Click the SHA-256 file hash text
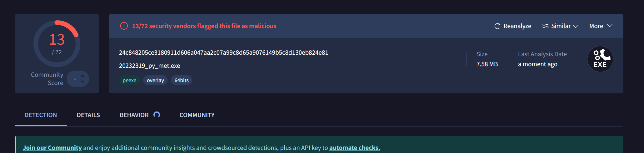The image size is (644, 153). pos(223,52)
